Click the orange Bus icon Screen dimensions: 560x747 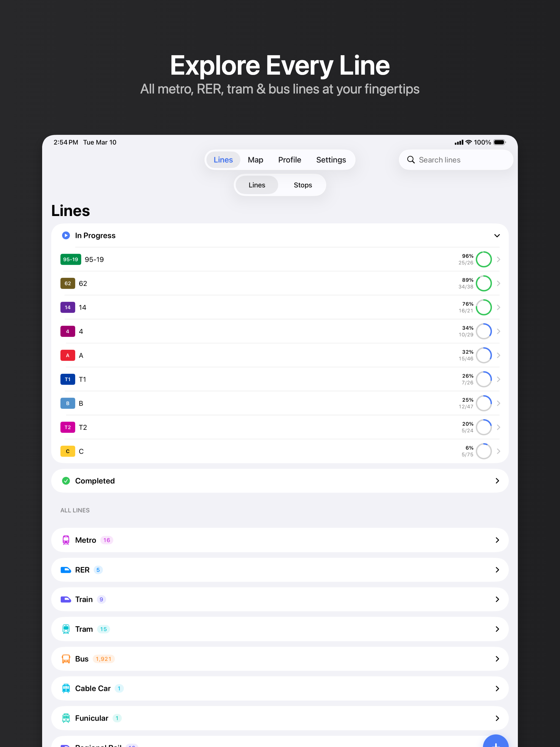coord(66,658)
